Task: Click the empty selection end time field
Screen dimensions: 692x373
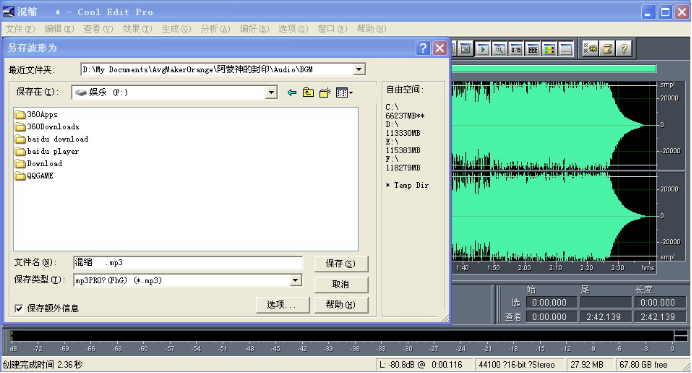Action: point(606,302)
